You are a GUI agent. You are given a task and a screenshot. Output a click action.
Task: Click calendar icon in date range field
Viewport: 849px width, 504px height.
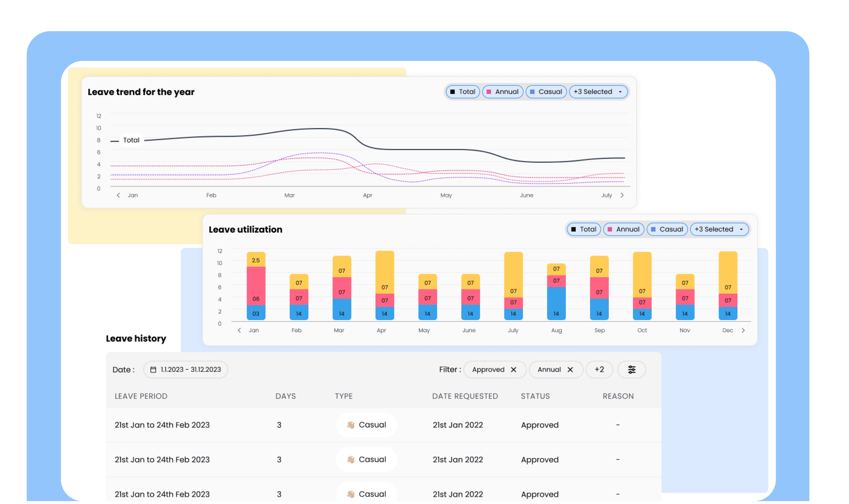pos(153,370)
